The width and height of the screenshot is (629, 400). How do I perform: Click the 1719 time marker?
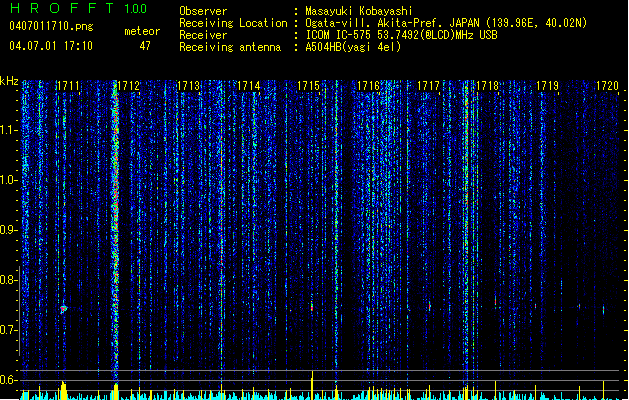pyautogui.click(x=548, y=86)
